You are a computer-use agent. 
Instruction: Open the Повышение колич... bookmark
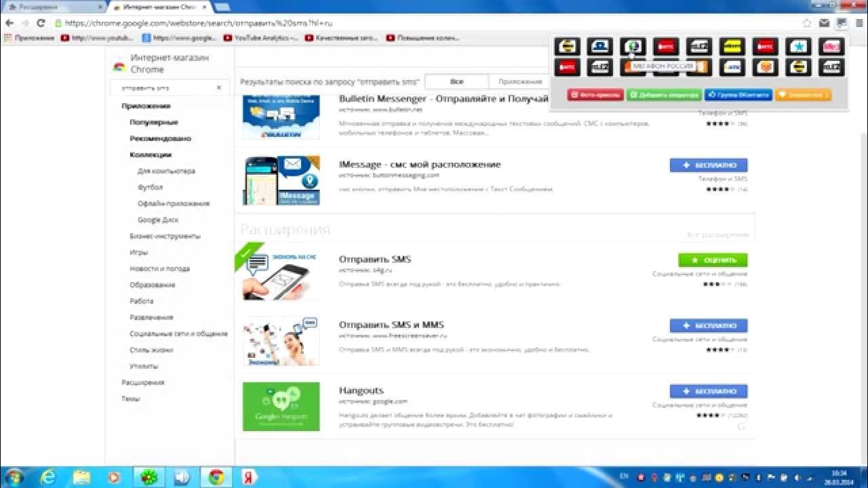click(423, 38)
